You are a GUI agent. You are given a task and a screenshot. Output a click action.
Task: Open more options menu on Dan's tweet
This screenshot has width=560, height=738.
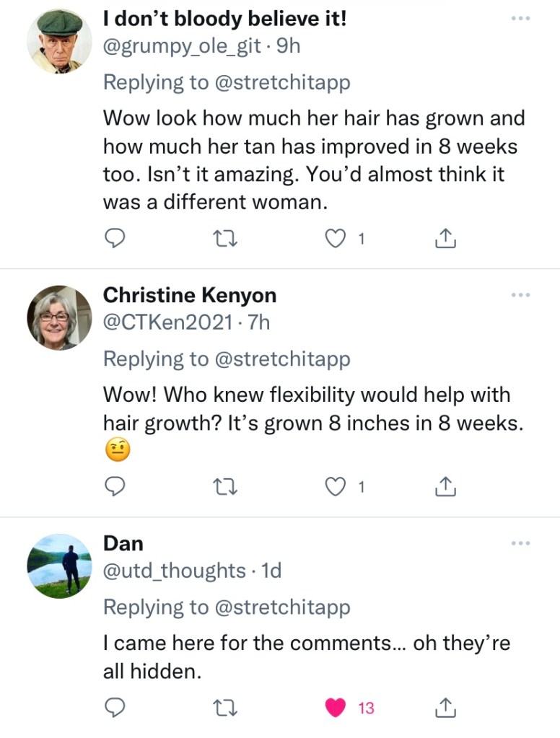click(x=520, y=542)
